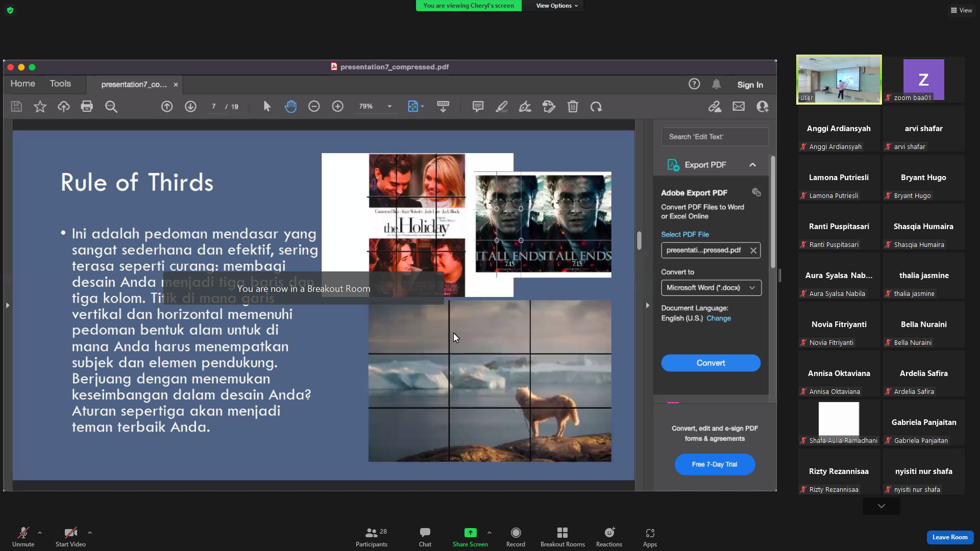Click the stamp tool icon
Image resolution: width=980 pixels, height=551 pixels.
coord(549,106)
